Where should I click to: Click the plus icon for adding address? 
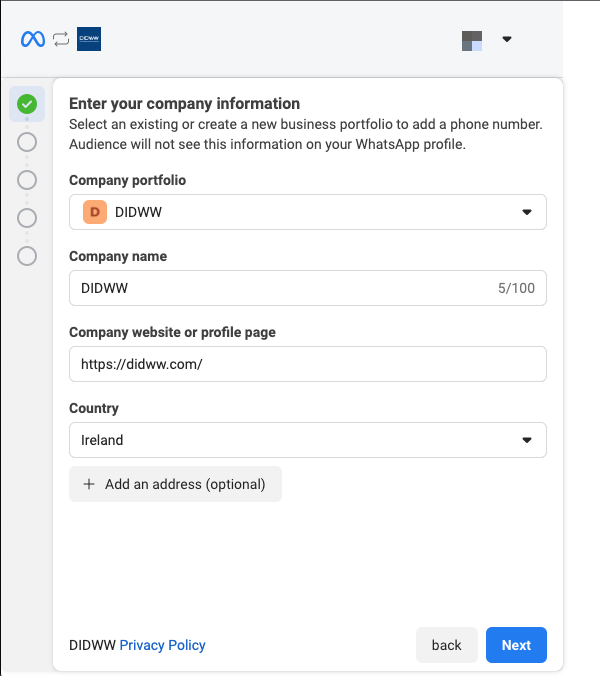point(89,484)
